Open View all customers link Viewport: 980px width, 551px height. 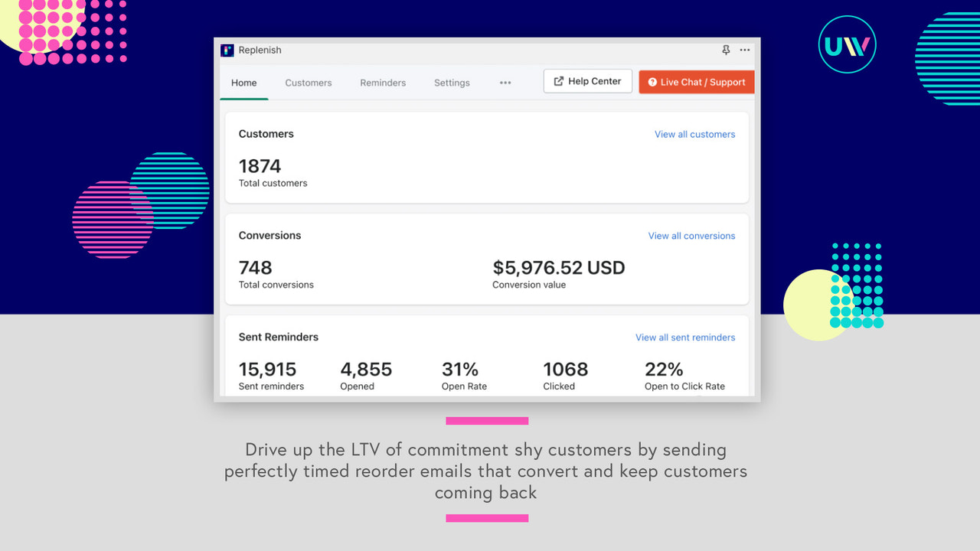pyautogui.click(x=694, y=134)
